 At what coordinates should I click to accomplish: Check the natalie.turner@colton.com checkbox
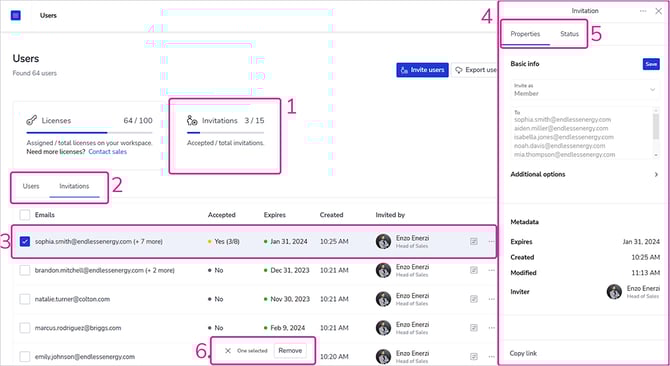coord(25,299)
